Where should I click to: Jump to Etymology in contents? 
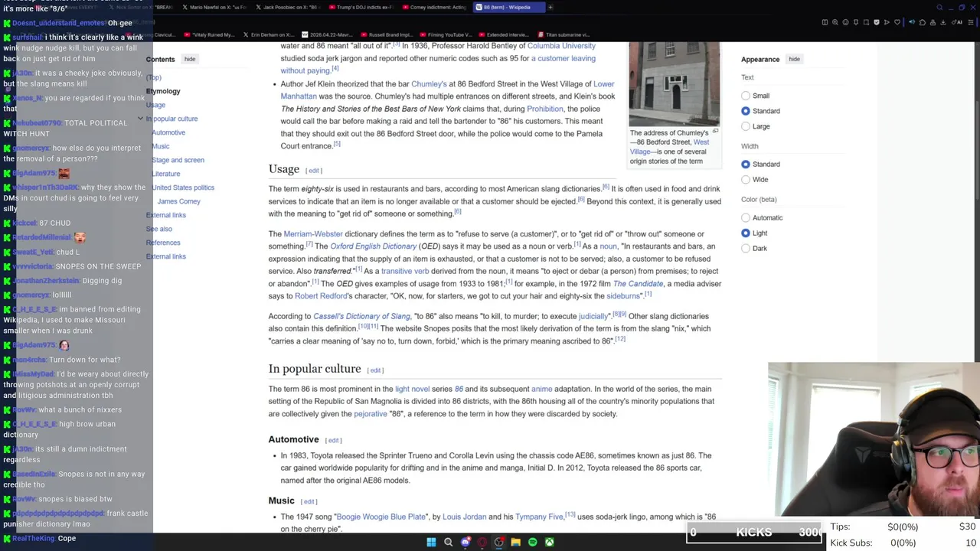(x=163, y=91)
